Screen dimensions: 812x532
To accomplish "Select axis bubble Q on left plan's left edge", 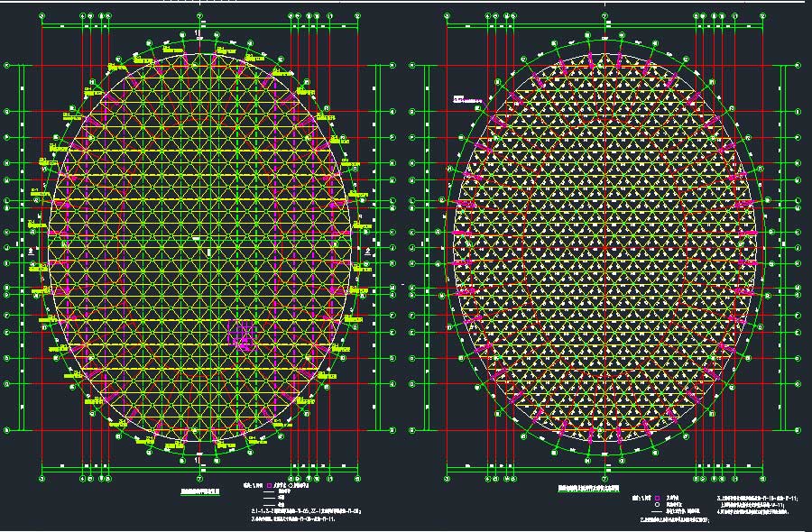I will coord(7,111).
